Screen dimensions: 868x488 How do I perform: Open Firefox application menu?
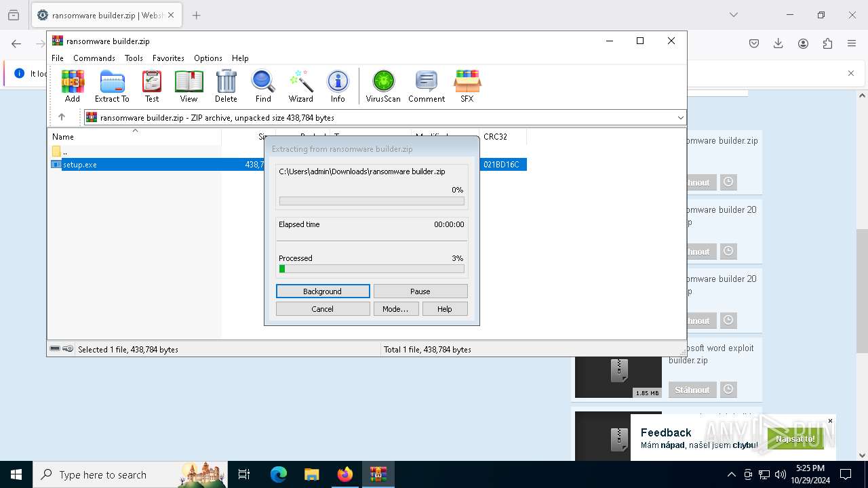(x=852, y=43)
